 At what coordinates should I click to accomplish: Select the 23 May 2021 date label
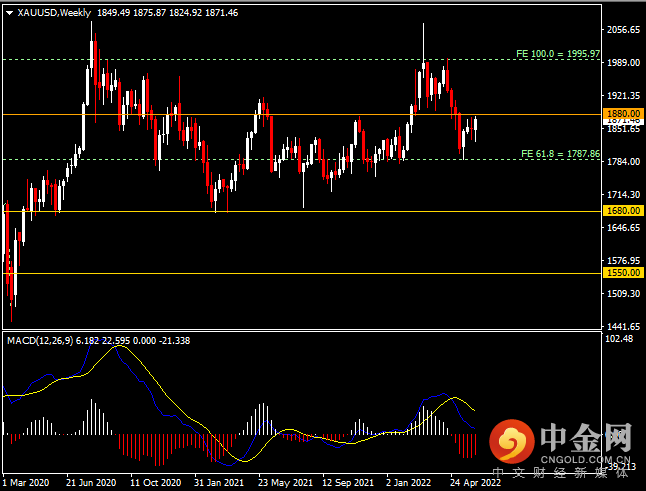pyautogui.click(x=285, y=483)
